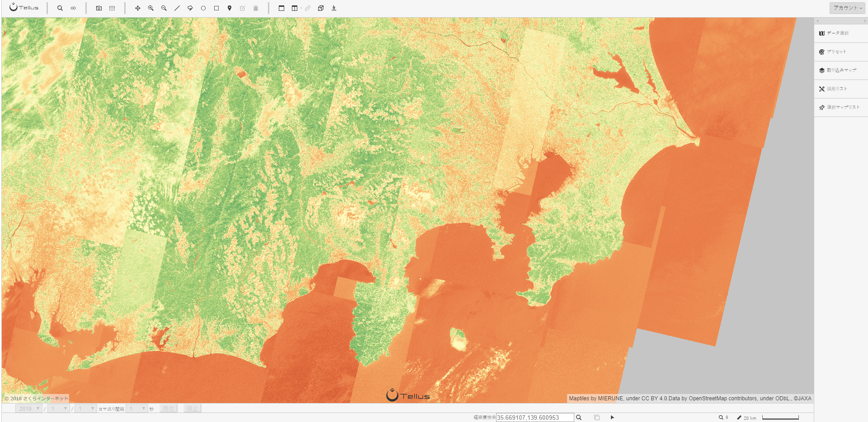
Task: Open the データ選択 panel
Action: (x=841, y=33)
